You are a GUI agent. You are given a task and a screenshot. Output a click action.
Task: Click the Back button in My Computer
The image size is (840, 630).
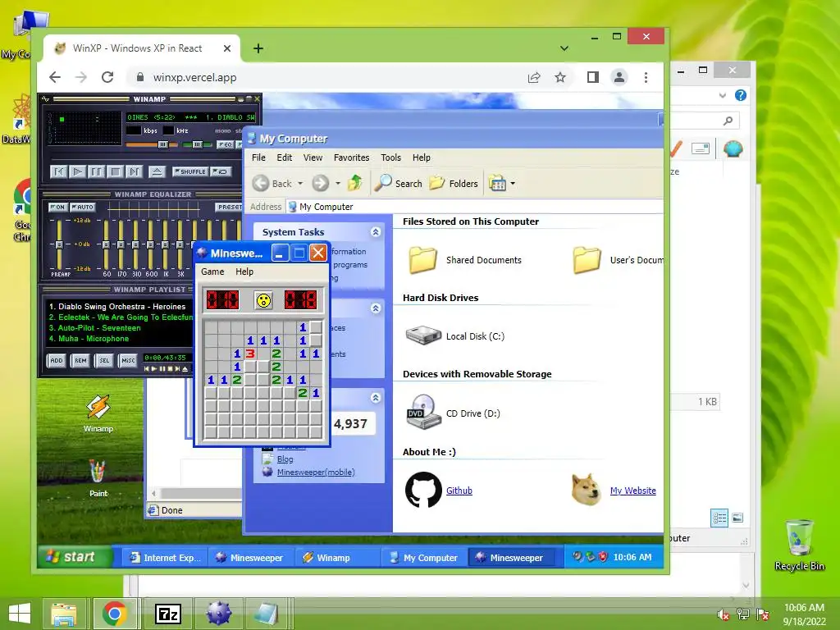coord(272,183)
